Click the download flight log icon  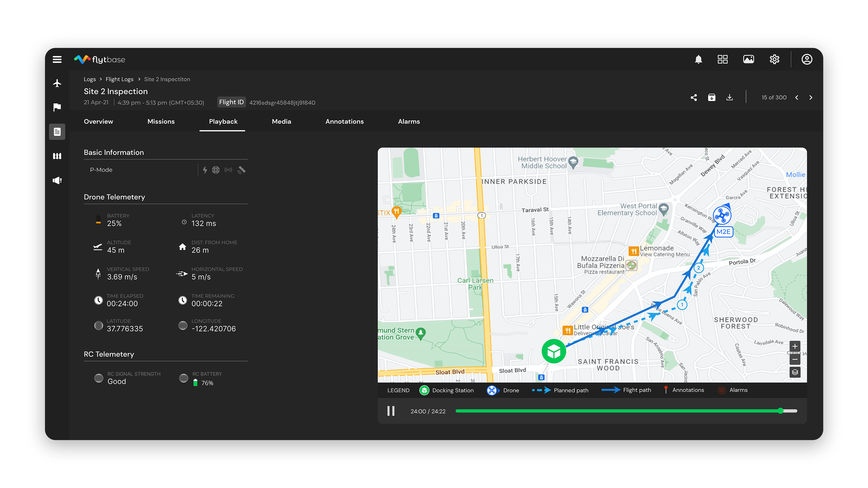pyautogui.click(x=729, y=97)
